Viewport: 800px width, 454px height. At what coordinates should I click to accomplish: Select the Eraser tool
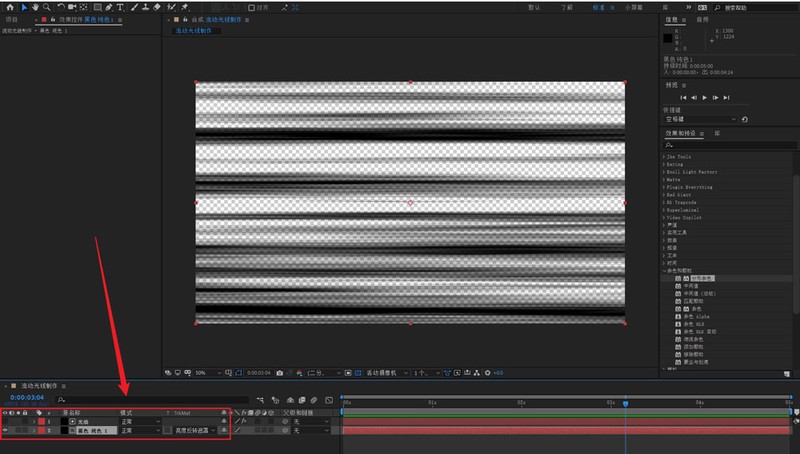click(x=157, y=7)
